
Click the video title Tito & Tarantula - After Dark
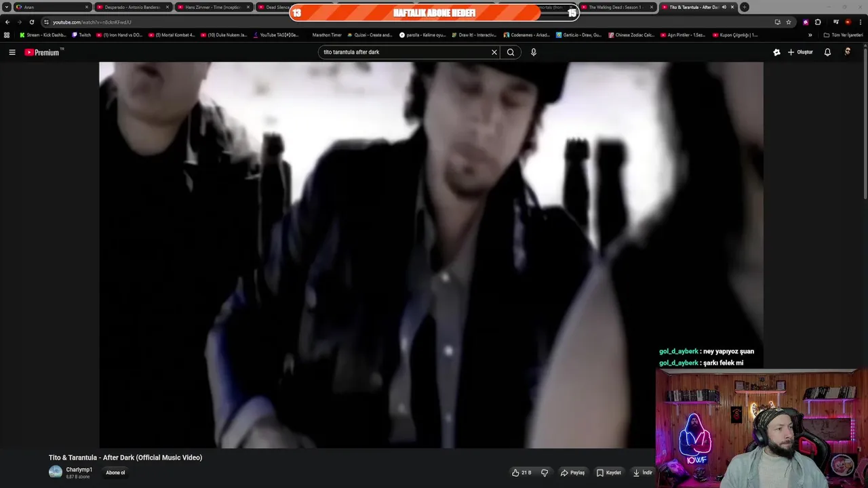[x=125, y=457]
